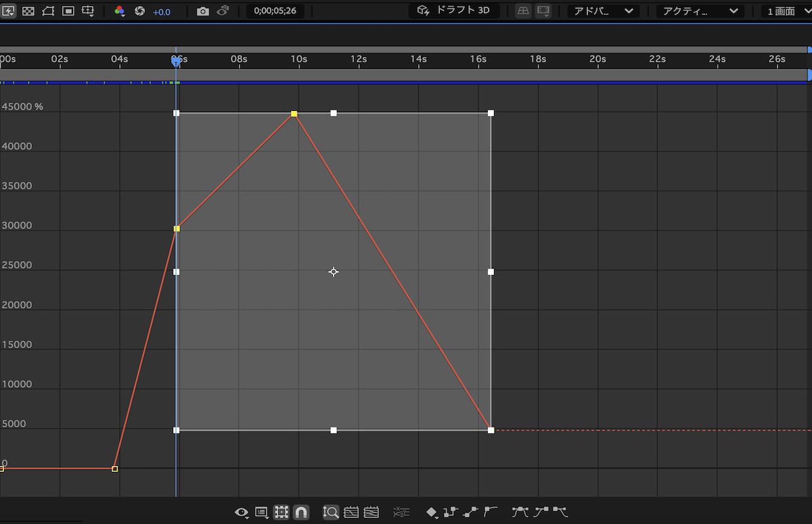Image resolution: width=812 pixels, height=524 pixels.
Task: Convert selected keyframes to auto bezier
Action: 491,513
